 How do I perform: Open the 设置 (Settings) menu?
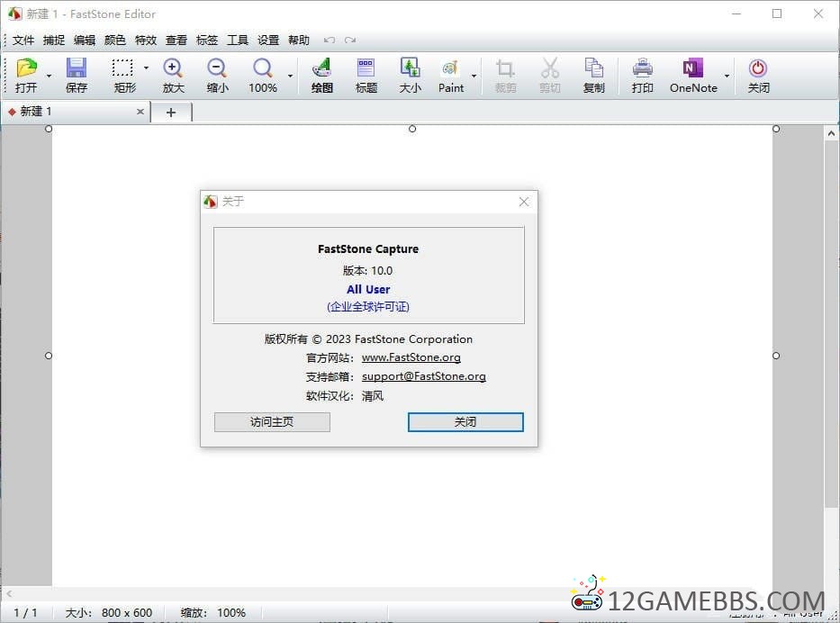point(268,41)
